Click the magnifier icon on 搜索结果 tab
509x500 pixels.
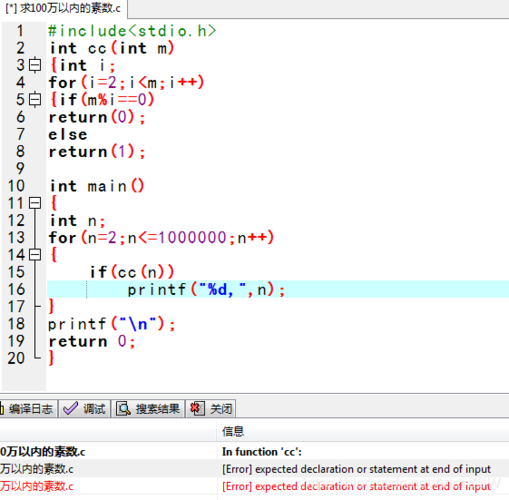click(x=123, y=409)
